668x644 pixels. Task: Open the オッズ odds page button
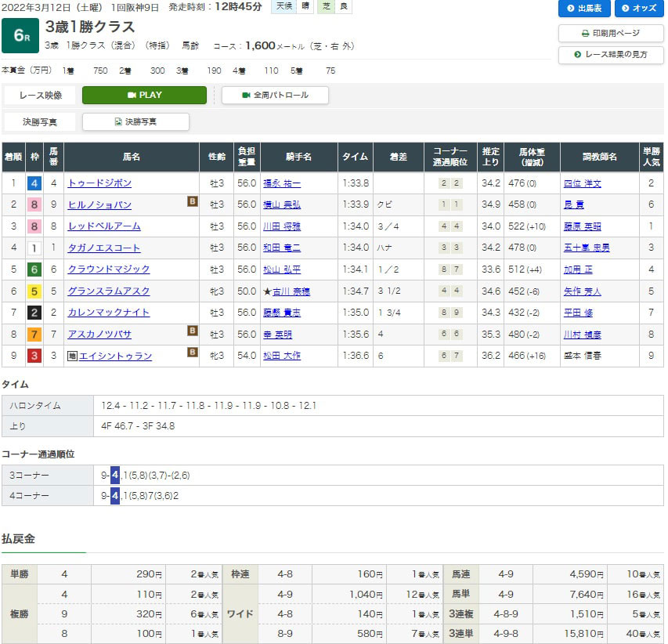[x=638, y=8]
